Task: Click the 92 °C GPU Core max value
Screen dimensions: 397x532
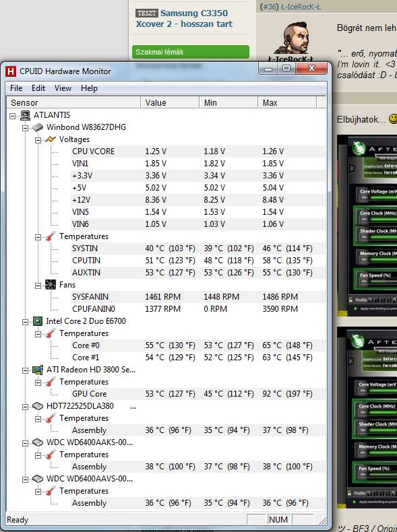Action: click(287, 394)
